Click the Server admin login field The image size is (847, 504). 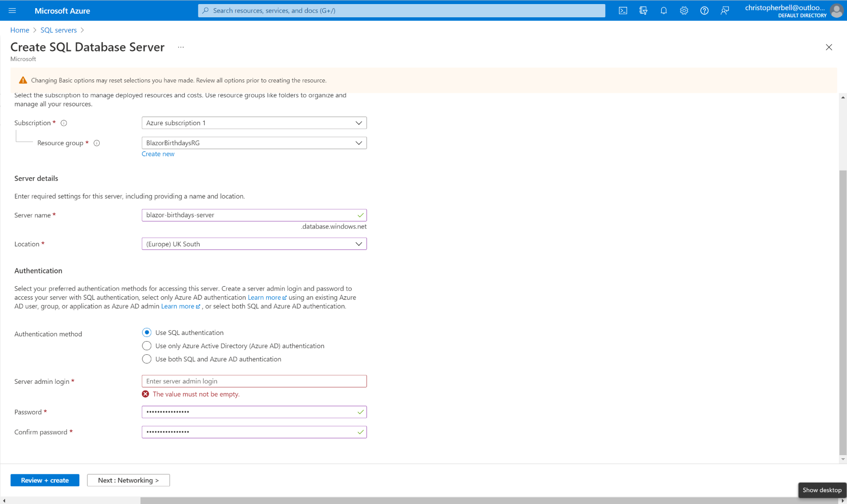pyautogui.click(x=254, y=381)
